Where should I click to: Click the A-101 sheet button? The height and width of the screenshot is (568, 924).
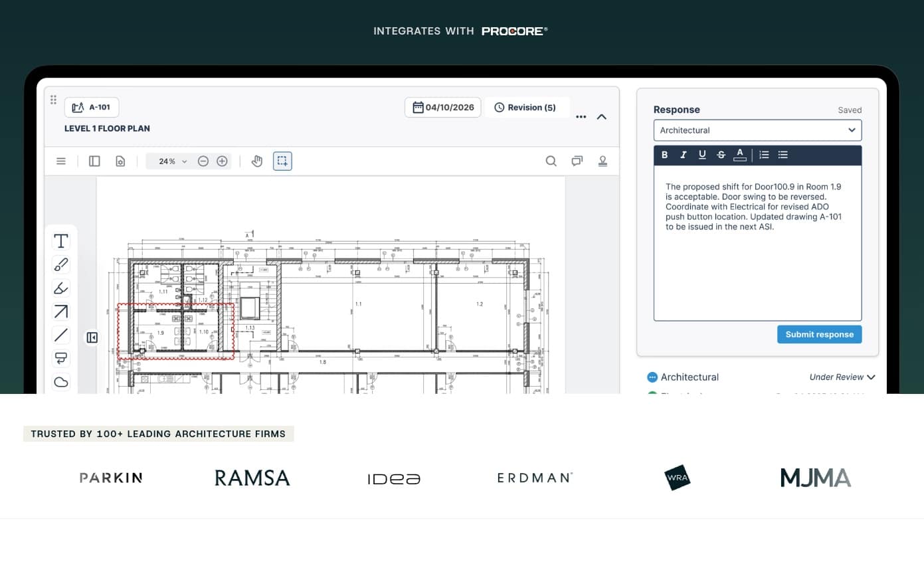[92, 107]
